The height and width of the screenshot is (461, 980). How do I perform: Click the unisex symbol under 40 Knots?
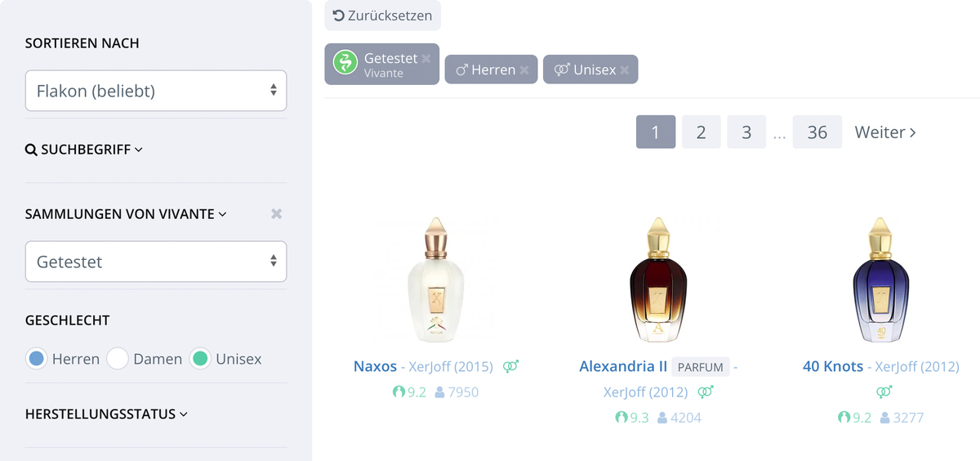point(884,392)
